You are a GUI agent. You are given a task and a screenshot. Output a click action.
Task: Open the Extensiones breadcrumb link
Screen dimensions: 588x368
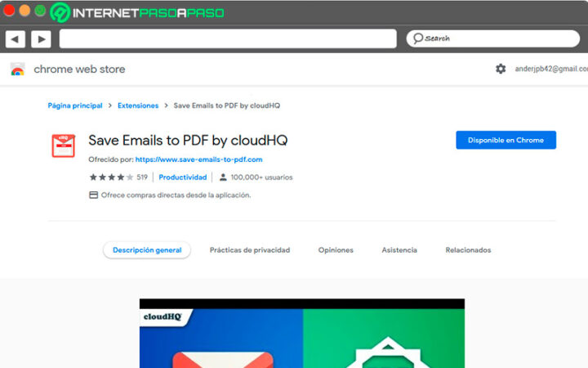[138, 105]
